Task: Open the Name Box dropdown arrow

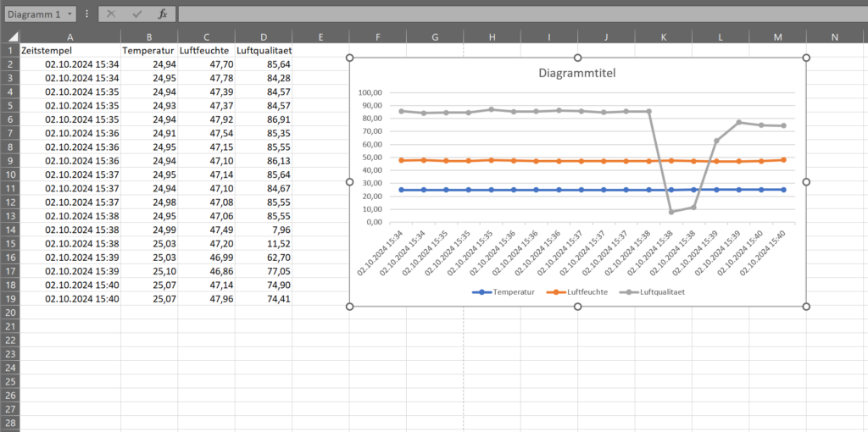Action: tap(69, 14)
